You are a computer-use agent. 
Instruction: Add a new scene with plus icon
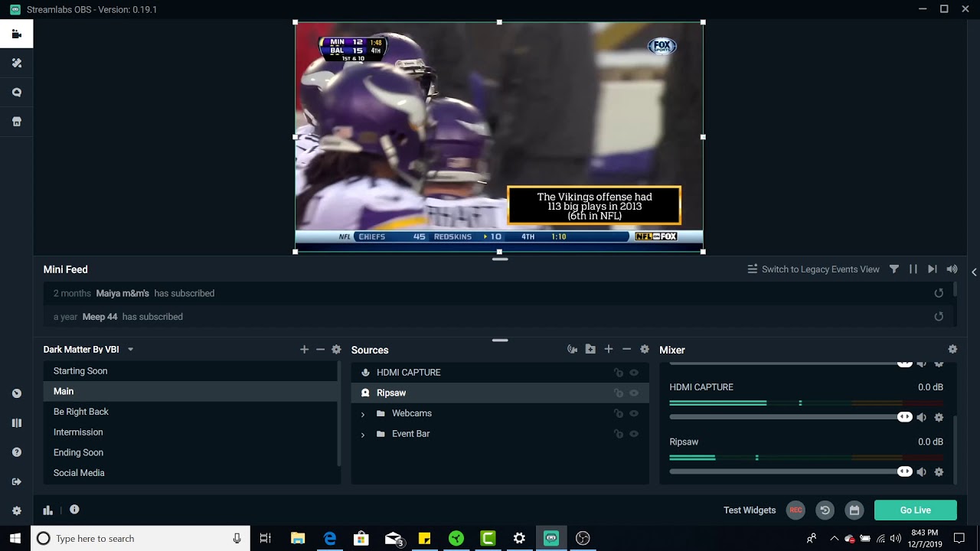[x=304, y=350]
